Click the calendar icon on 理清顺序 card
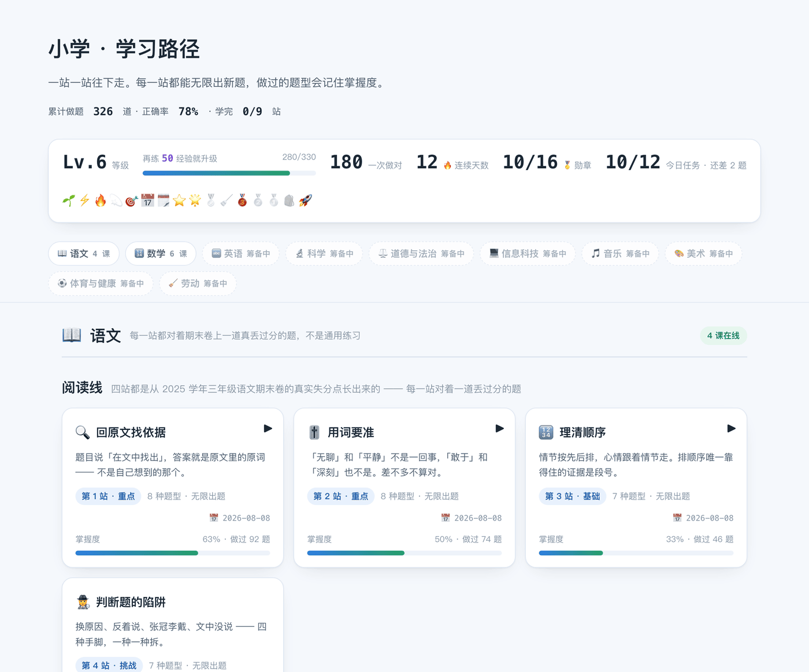 677,518
